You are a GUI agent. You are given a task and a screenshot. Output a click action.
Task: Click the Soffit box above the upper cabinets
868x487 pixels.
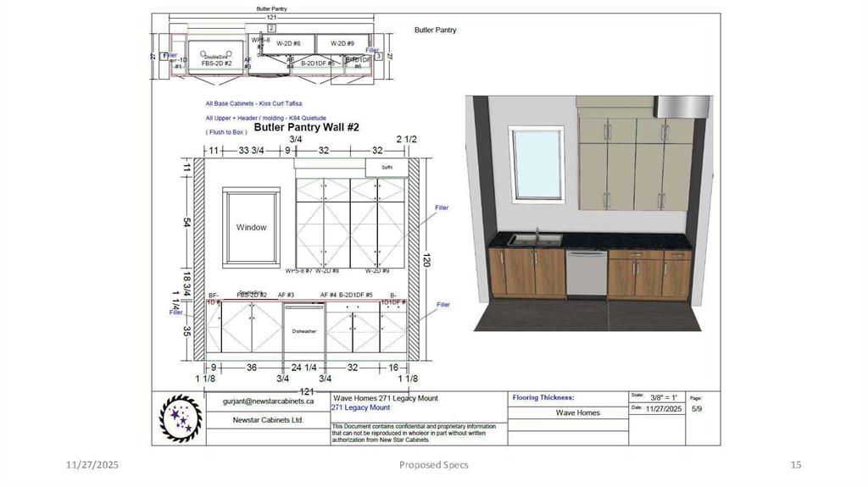(387, 168)
